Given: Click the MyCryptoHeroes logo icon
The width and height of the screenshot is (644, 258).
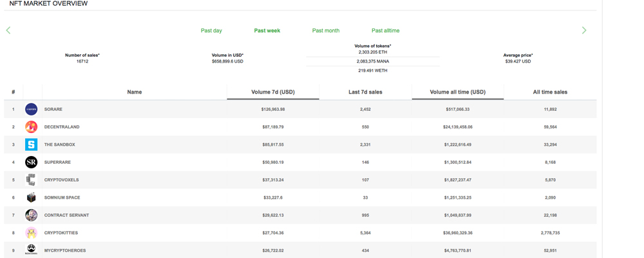Looking at the screenshot, I should 31,250.
